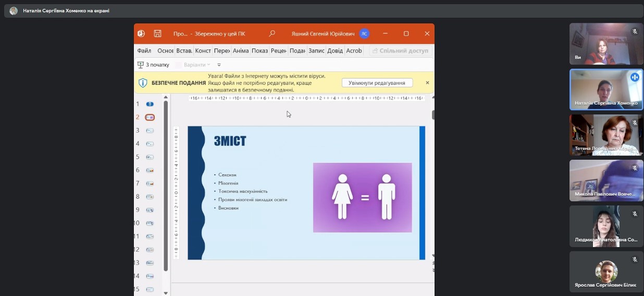The width and height of the screenshot is (644, 296).
Task: Dismiss the protected view warning banner
Action: click(x=427, y=83)
